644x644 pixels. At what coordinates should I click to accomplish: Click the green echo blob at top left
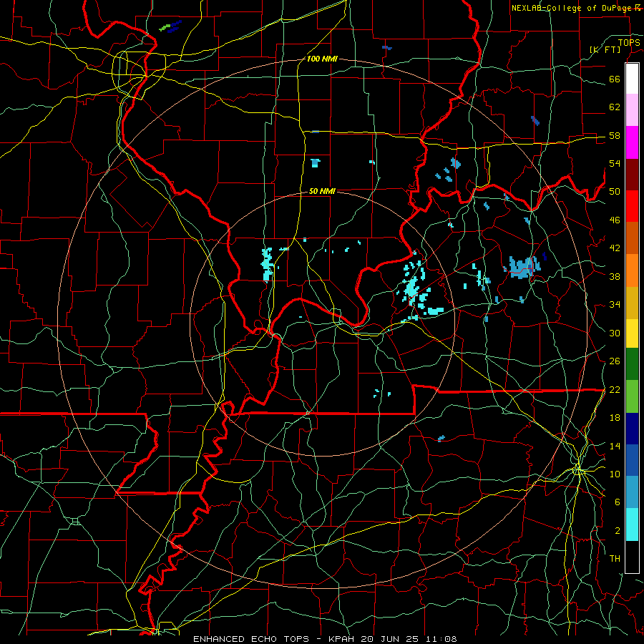[x=165, y=27]
